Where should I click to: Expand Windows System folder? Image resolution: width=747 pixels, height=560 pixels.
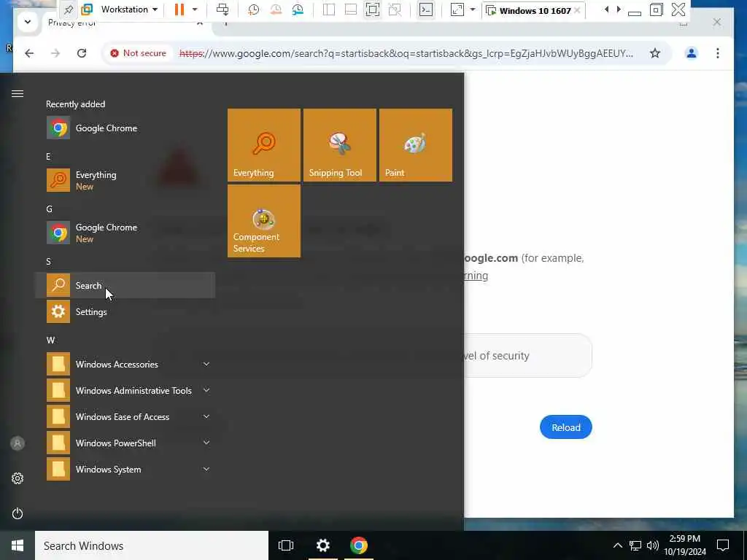[125, 470]
